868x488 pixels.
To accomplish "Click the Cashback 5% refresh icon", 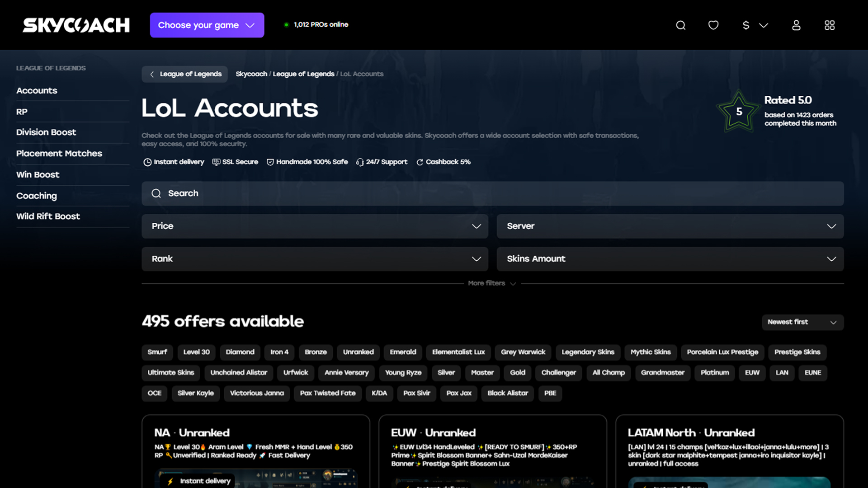I will pyautogui.click(x=420, y=162).
